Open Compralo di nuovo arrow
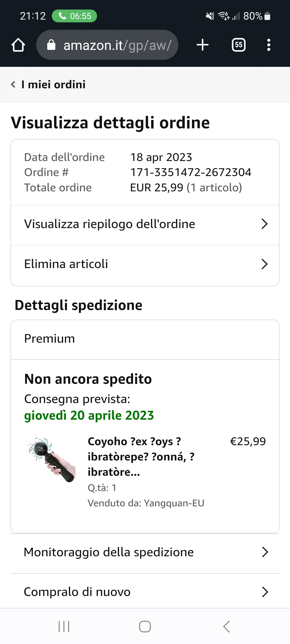The image size is (290, 644). (x=265, y=592)
